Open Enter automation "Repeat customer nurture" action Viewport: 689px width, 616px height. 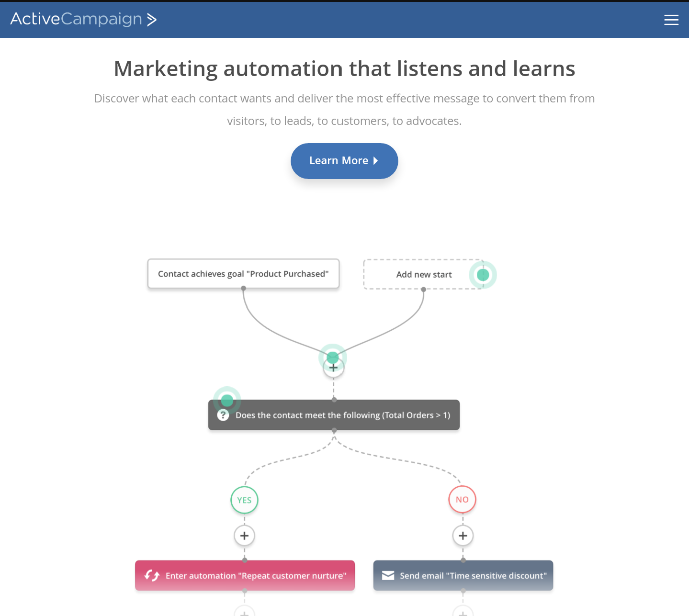[245, 575]
